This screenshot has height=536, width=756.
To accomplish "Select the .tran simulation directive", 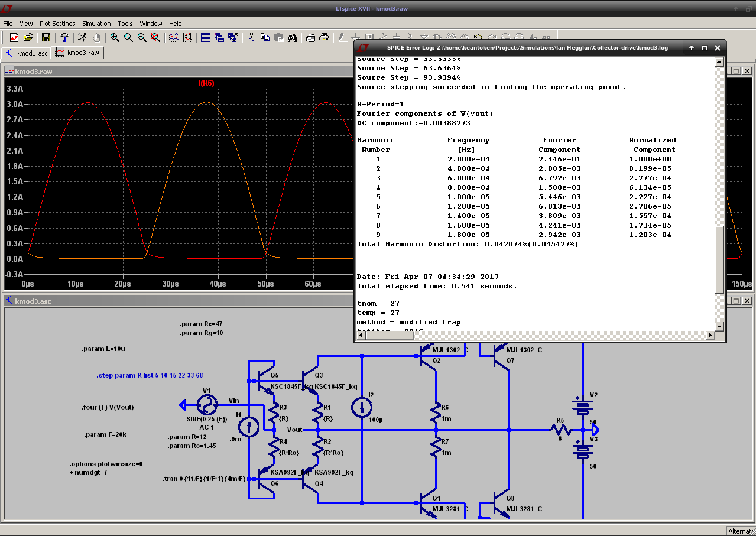I will click(204, 478).
